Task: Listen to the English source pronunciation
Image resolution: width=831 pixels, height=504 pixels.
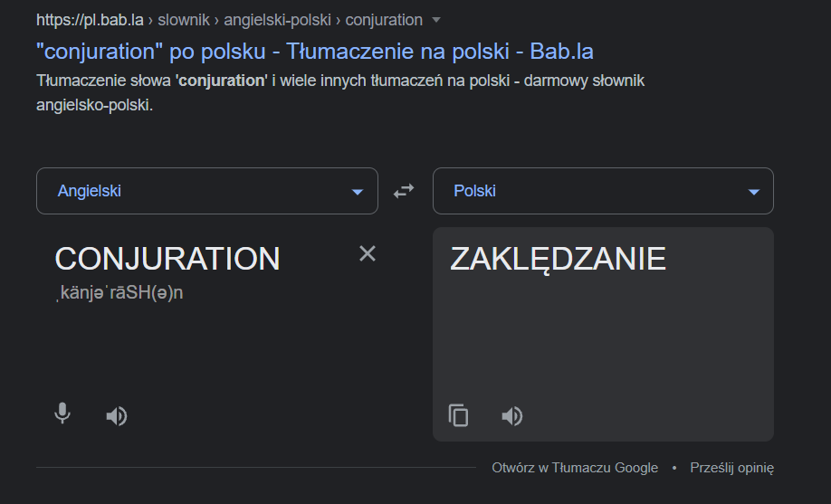Action: pos(117,416)
